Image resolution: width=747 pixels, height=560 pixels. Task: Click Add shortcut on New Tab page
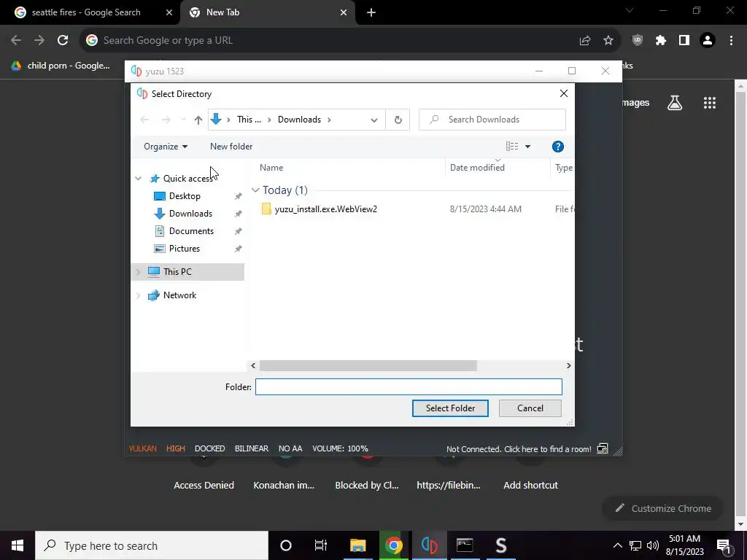(x=530, y=485)
